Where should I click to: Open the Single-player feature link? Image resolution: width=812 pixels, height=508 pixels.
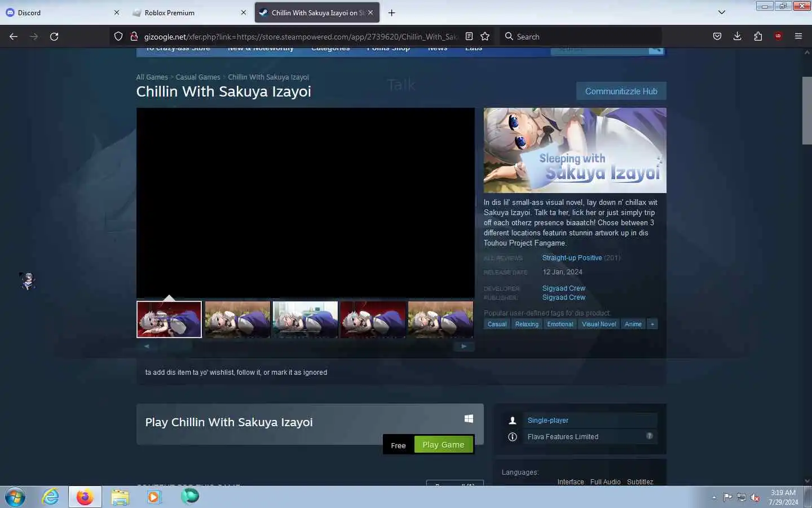tap(548, 421)
